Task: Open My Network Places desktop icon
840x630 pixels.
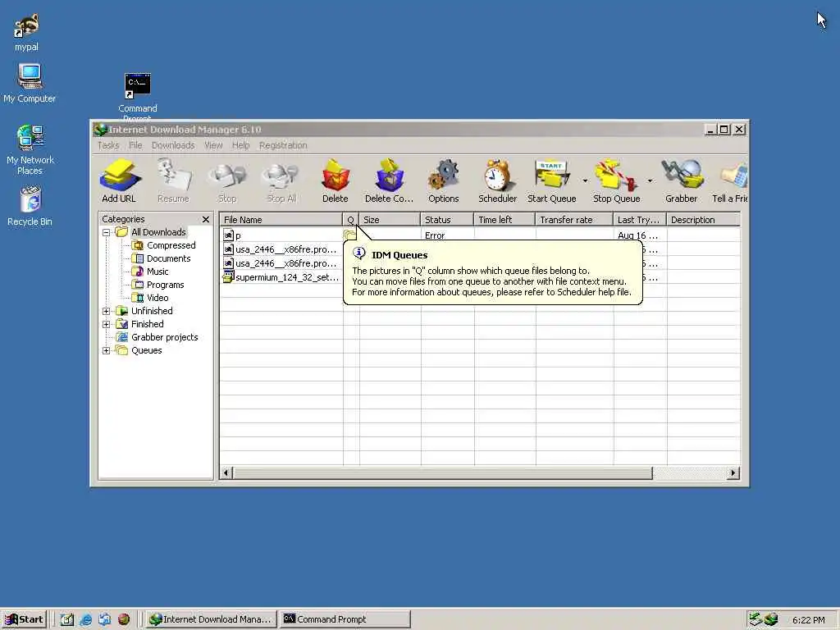Action: pos(30,150)
